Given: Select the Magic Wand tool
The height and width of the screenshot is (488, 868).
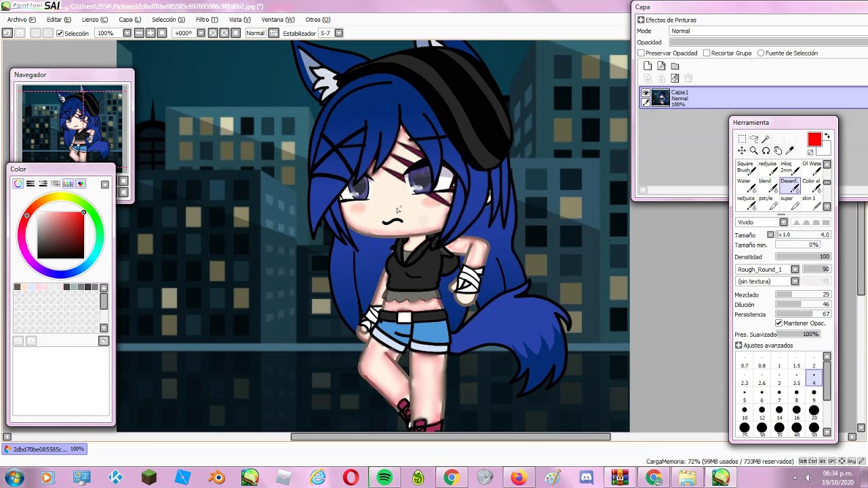Looking at the screenshot, I should tap(766, 138).
